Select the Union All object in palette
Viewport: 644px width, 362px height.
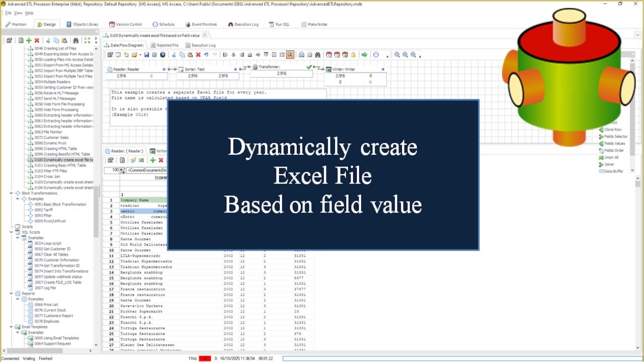pyautogui.click(x=609, y=157)
